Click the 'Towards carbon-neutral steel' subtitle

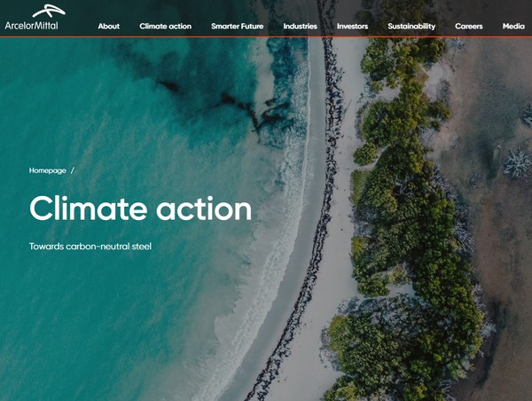[90, 246]
